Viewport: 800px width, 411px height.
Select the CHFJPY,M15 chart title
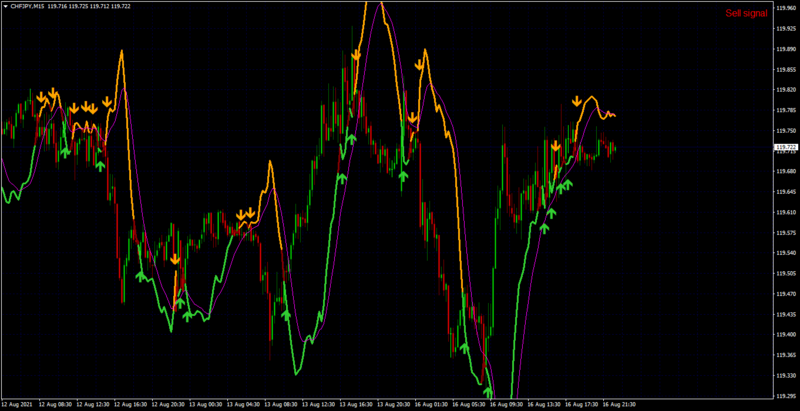[x=27, y=6]
